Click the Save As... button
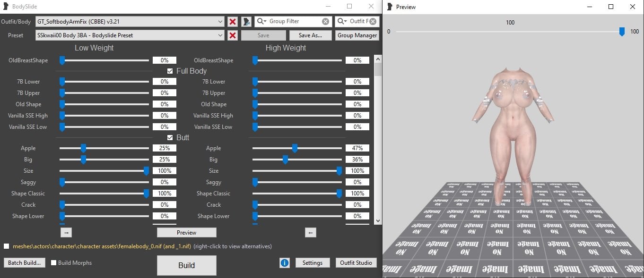The height and width of the screenshot is (278, 644). click(310, 35)
